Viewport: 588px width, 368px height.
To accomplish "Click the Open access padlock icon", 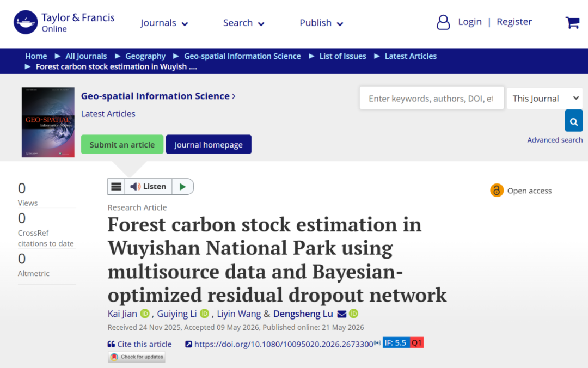I will [497, 190].
